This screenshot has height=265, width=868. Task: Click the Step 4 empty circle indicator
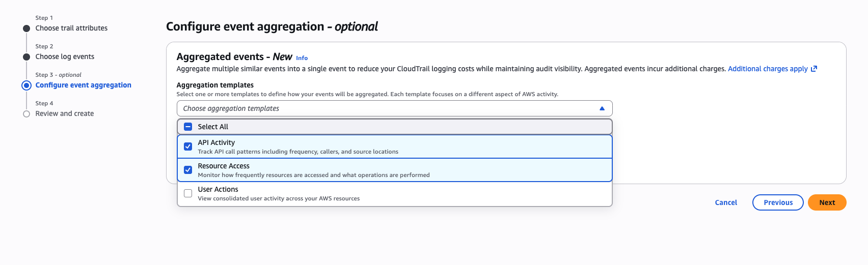[26, 114]
